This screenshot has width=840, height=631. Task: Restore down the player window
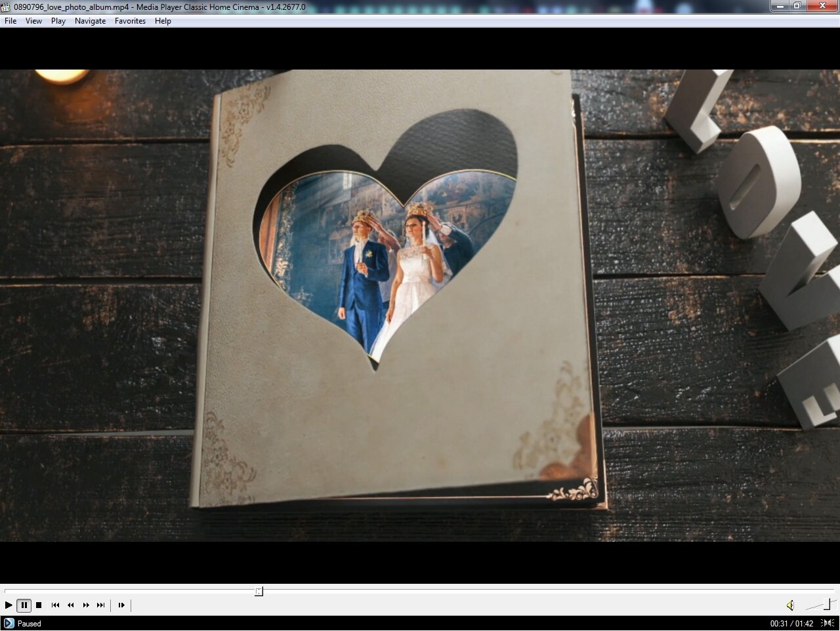[797, 6]
